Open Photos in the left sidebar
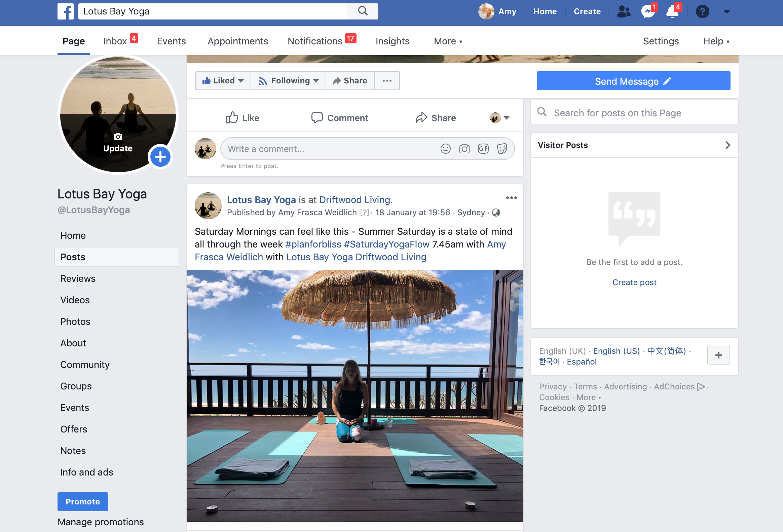 point(75,321)
